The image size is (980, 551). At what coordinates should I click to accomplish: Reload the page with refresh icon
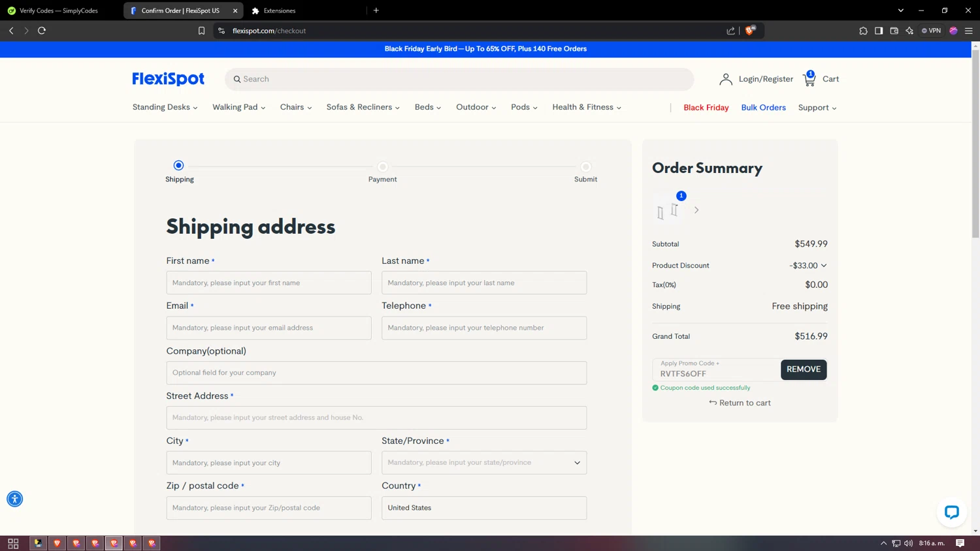[42, 31]
